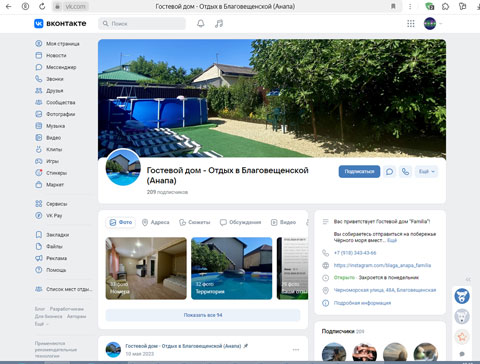This screenshot has width=480, height=364.
Task: Click the Игры sidebar icon
Action: (x=39, y=161)
